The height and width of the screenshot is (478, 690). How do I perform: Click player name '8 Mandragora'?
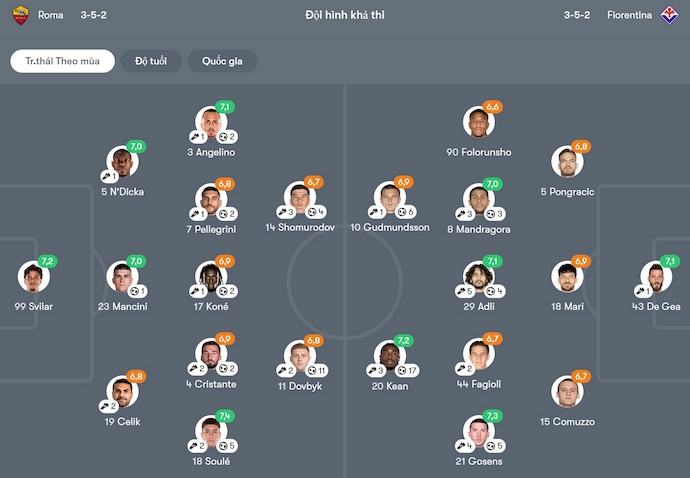[479, 228]
